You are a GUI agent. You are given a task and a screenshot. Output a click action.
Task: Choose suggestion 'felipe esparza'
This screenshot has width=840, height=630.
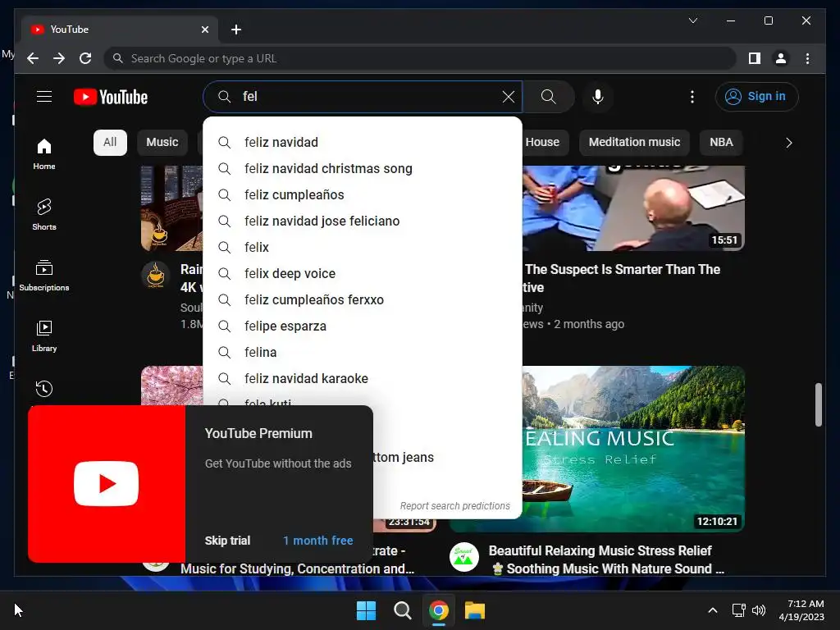click(x=362, y=326)
